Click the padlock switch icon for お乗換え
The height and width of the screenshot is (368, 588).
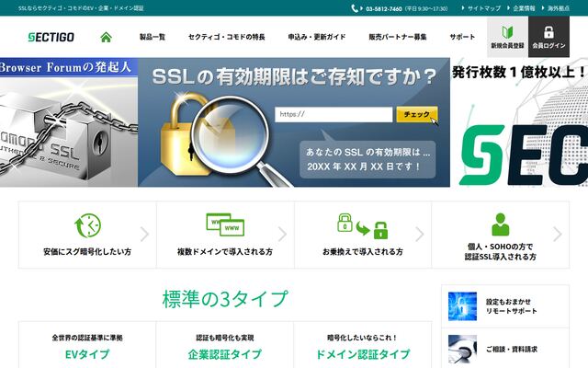(x=363, y=226)
